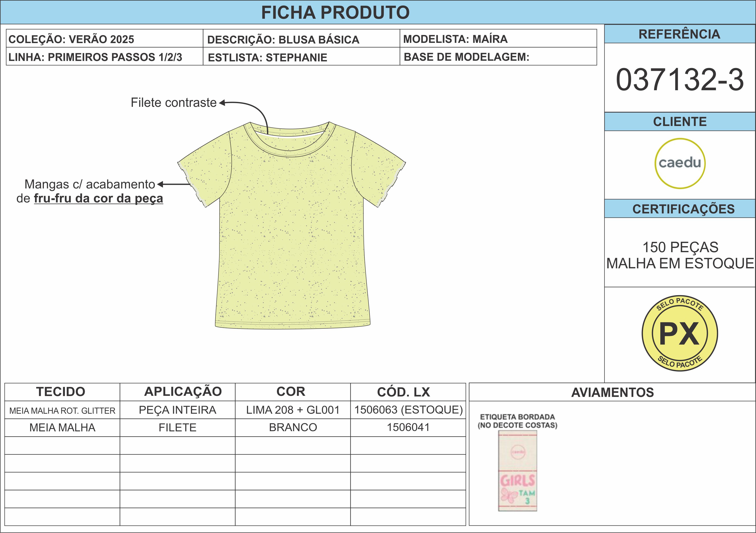Click the CERTIFICAÇÕES section header

(x=683, y=209)
